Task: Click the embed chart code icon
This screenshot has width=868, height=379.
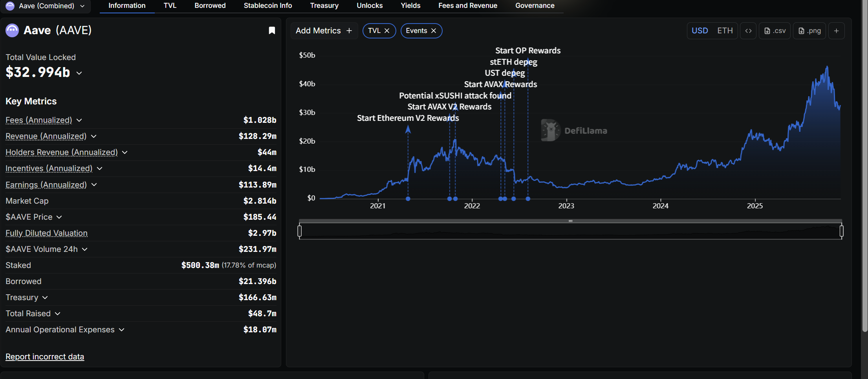Action: pyautogui.click(x=748, y=31)
